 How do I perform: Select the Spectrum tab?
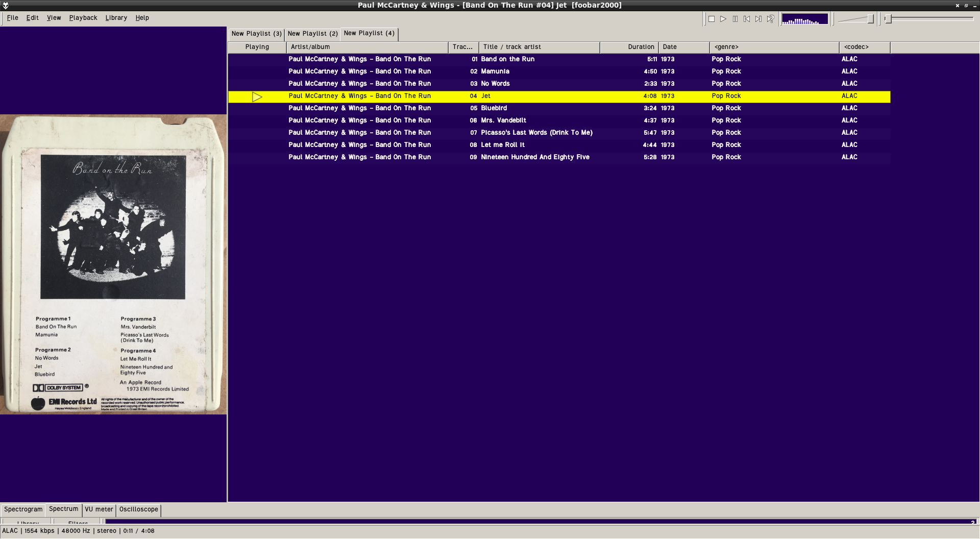point(64,509)
